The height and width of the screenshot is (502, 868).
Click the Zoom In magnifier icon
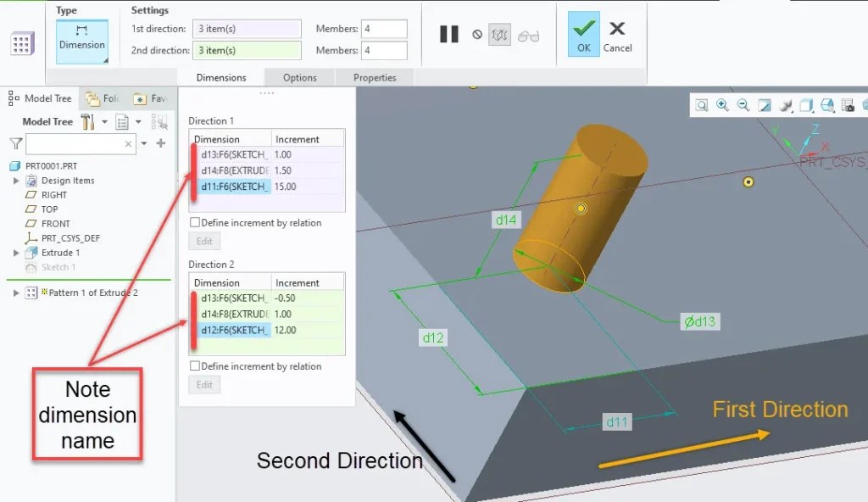tap(723, 105)
